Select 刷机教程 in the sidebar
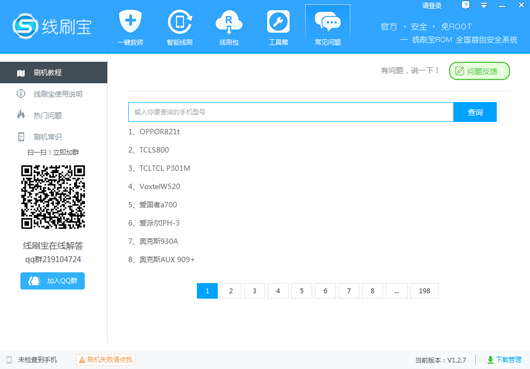The image size is (530, 369). 53,72
